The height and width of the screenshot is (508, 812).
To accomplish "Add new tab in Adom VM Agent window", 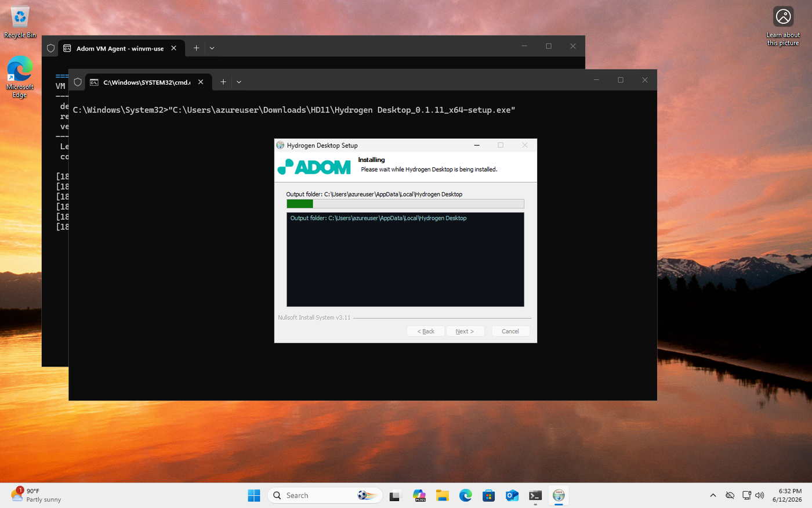I will click(x=197, y=48).
